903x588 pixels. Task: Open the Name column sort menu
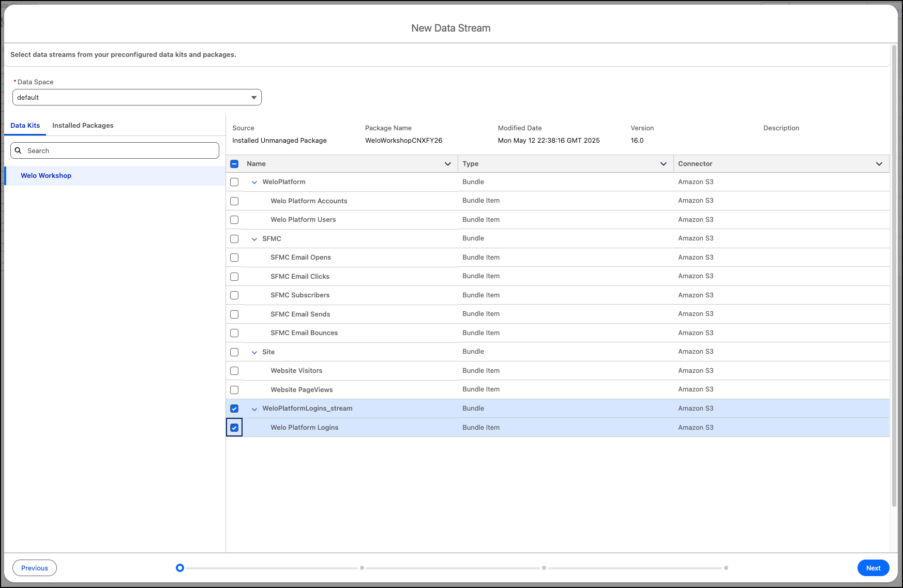[x=447, y=164]
